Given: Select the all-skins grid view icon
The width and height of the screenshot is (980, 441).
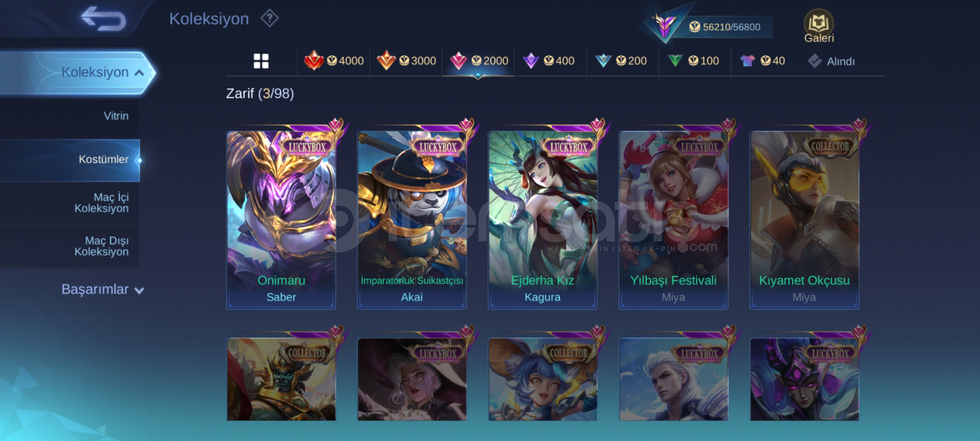Looking at the screenshot, I should (x=261, y=61).
